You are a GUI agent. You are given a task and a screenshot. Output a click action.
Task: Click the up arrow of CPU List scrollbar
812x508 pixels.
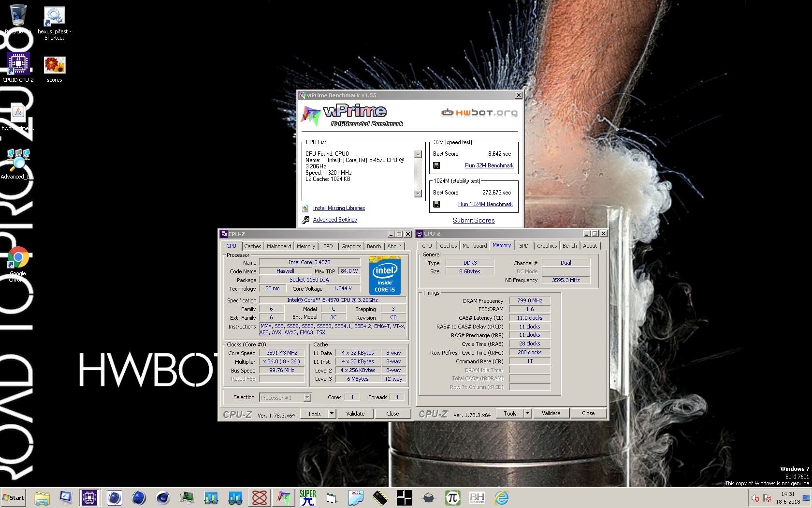pos(418,154)
